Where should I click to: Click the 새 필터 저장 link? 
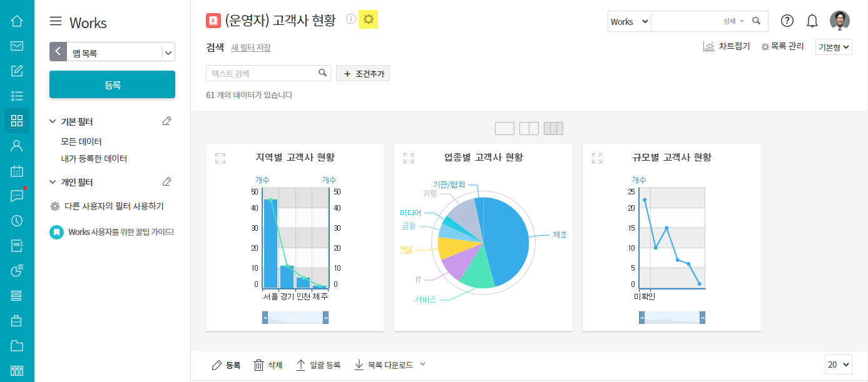[x=251, y=48]
